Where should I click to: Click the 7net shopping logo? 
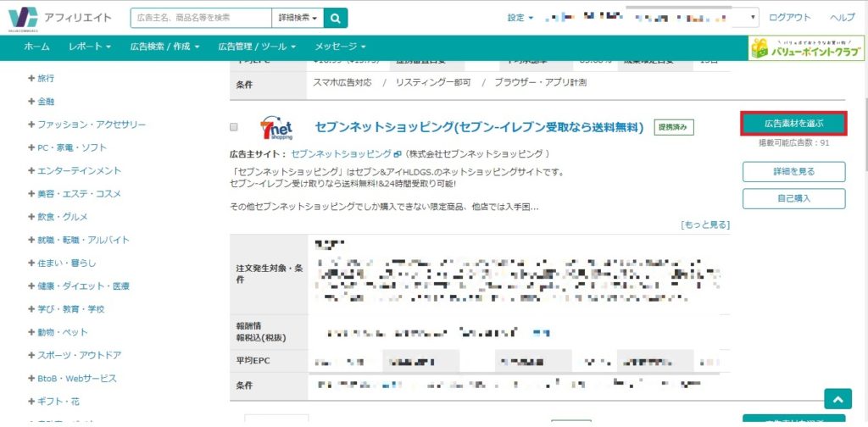(x=276, y=128)
